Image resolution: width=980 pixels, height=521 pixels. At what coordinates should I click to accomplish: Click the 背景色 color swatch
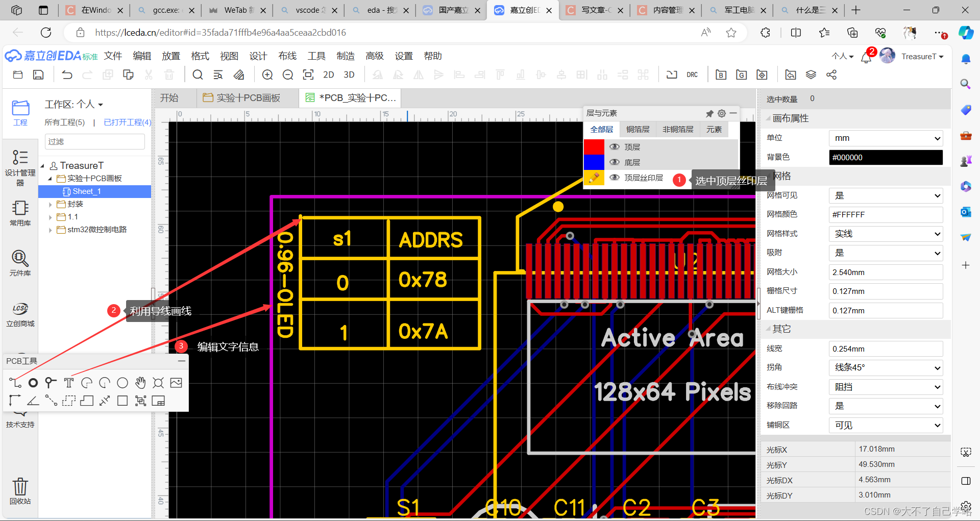click(x=886, y=157)
